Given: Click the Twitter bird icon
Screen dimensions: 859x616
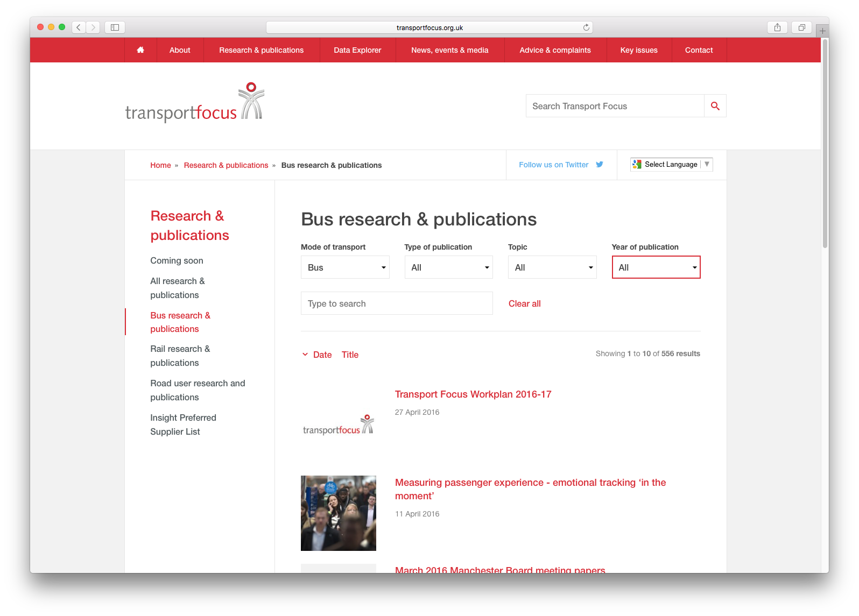Looking at the screenshot, I should [x=600, y=165].
